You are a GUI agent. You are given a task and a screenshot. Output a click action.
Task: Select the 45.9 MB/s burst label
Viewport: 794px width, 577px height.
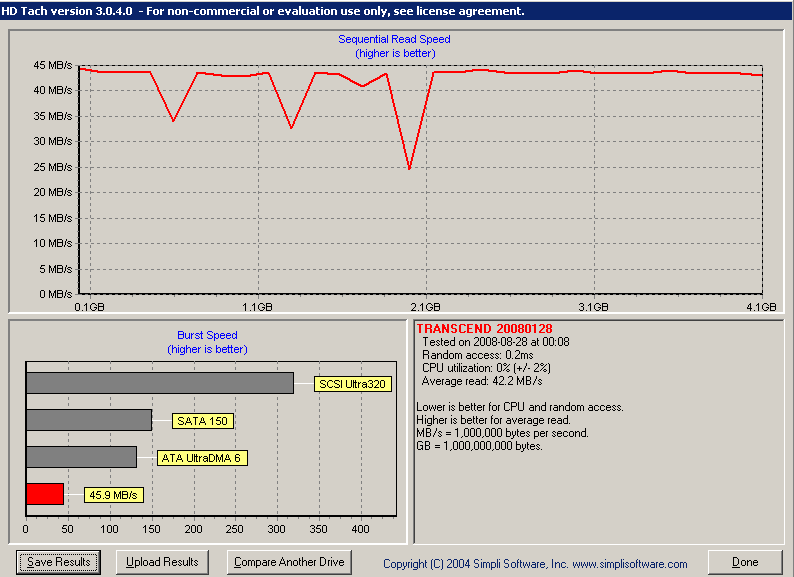pos(113,495)
